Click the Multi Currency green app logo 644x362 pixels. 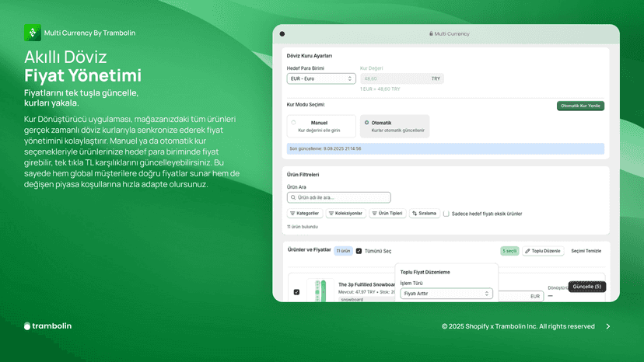(33, 33)
